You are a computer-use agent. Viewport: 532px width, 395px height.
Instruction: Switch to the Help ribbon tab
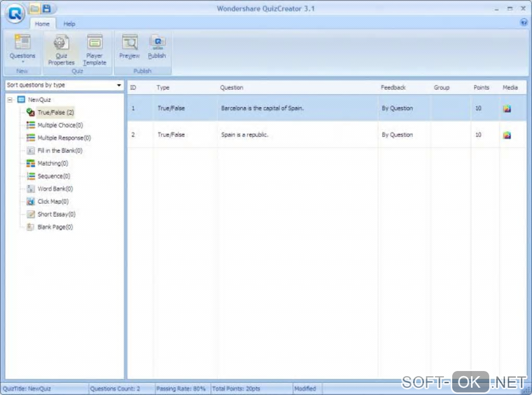[x=69, y=24]
